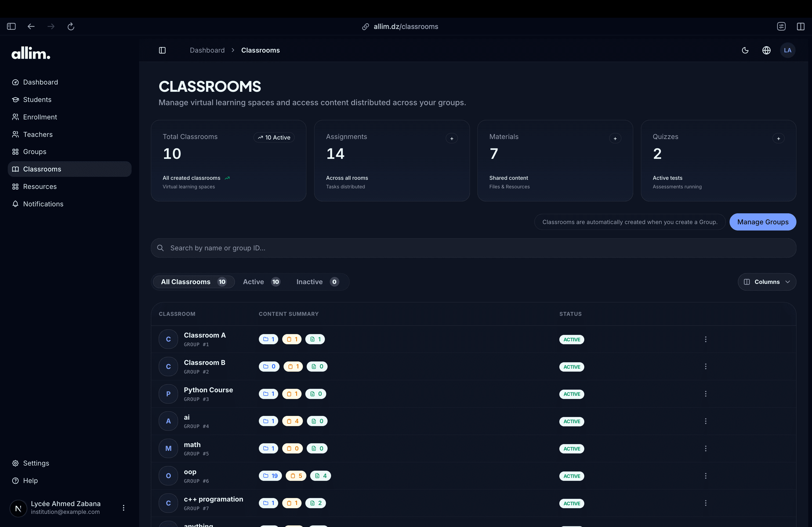The image size is (812, 527).
Task: Open Help in the sidebar
Action: [x=70, y=481]
